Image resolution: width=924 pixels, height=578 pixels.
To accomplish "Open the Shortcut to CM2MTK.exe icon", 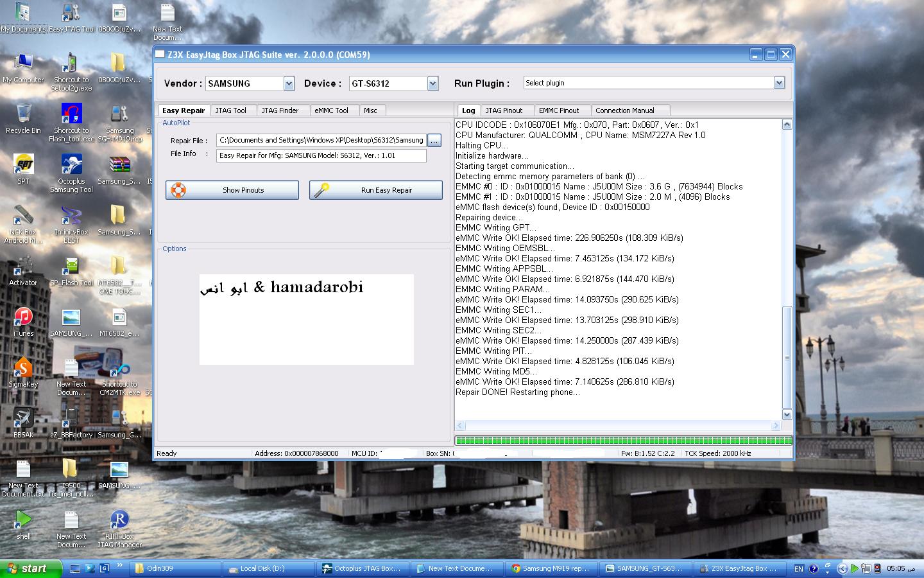I will [x=119, y=376].
